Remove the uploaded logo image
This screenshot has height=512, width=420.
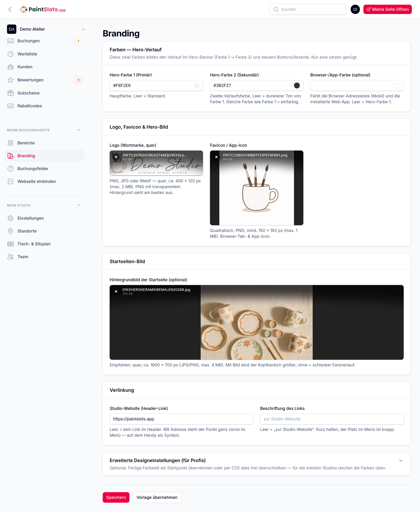(116, 157)
